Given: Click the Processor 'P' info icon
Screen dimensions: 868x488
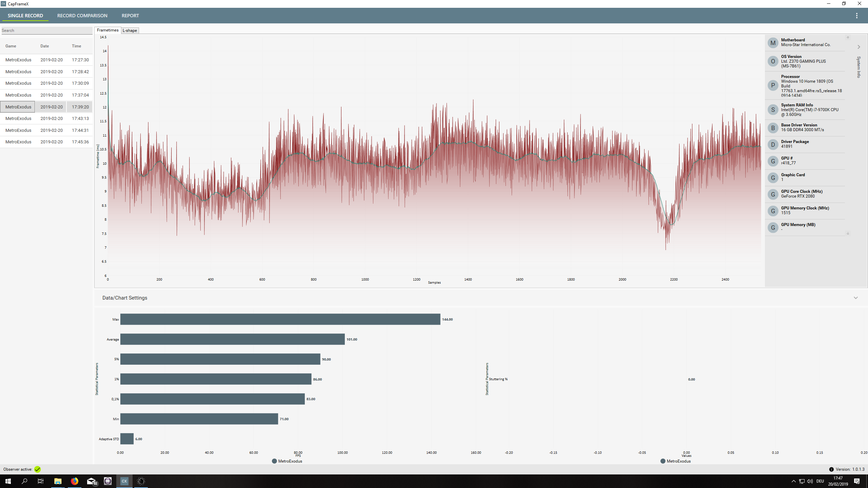Looking at the screenshot, I should [773, 85].
